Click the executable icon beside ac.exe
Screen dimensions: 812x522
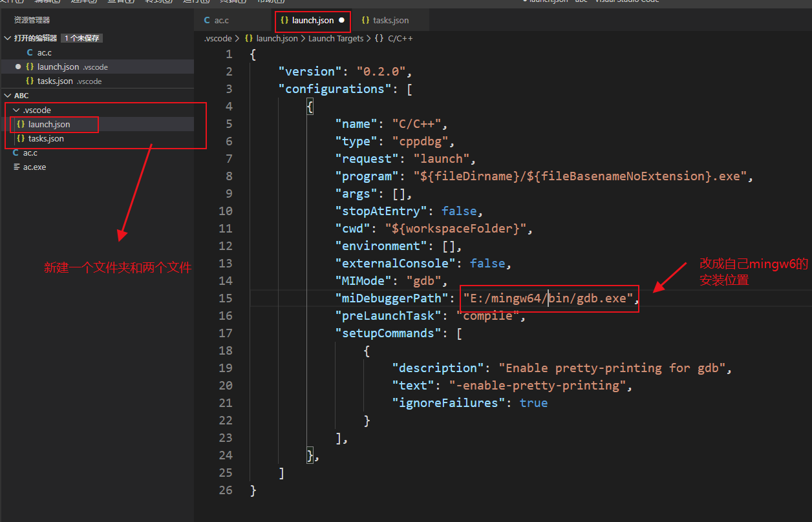[x=17, y=167]
